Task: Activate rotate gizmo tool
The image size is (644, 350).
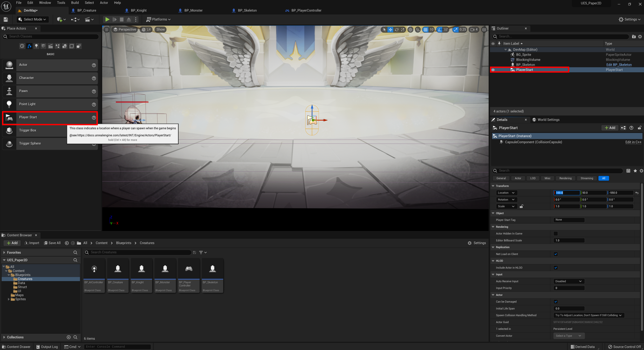Action: pyautogui.click(x=397, y=29)
